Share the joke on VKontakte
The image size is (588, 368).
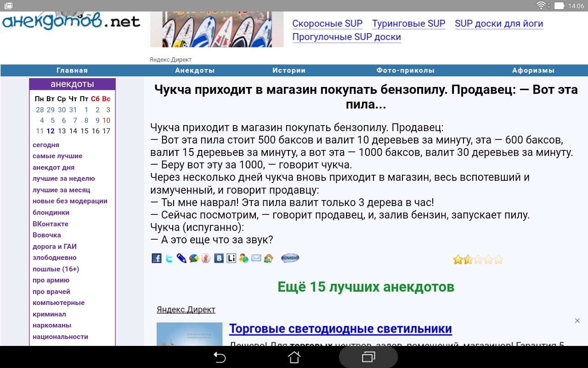tap(218, 258)
